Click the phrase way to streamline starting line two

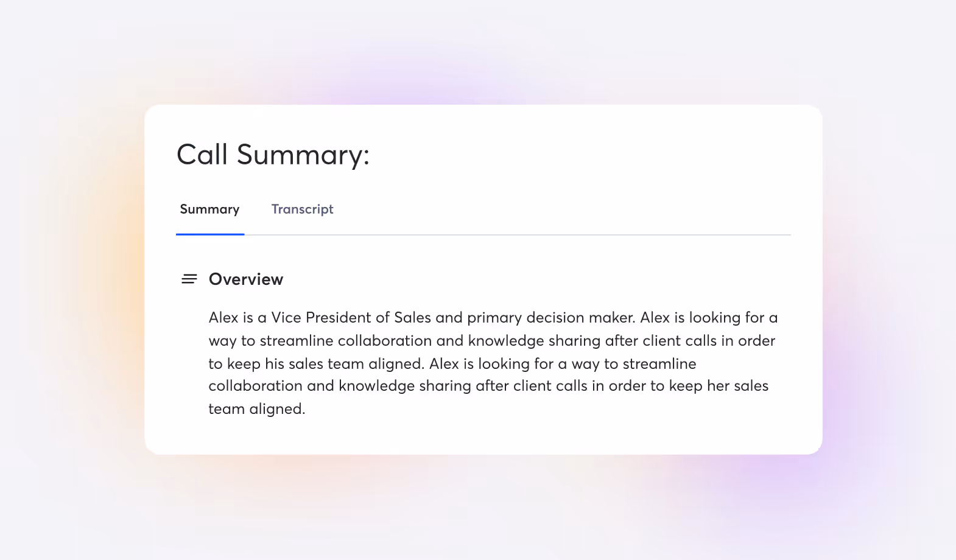pyautogui.click(x=270, y=341)
